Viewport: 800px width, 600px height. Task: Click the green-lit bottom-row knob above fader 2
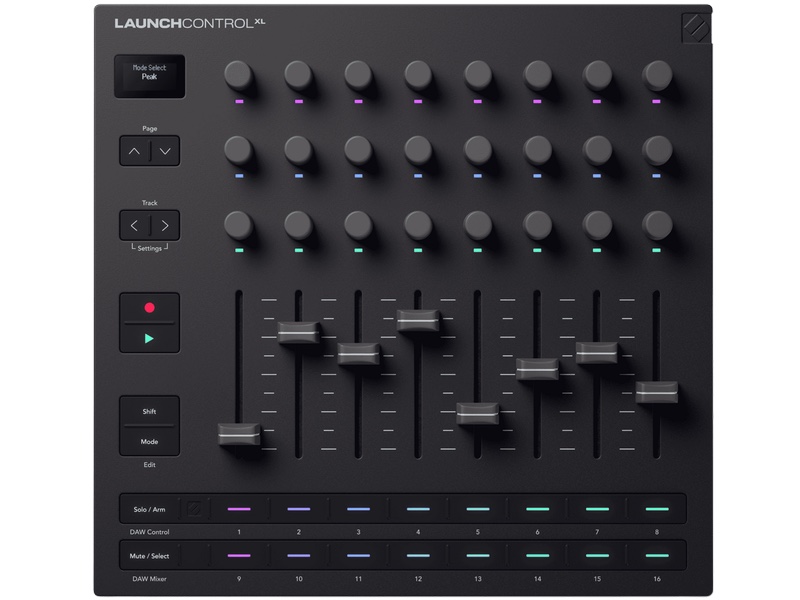tap(298, 224)
